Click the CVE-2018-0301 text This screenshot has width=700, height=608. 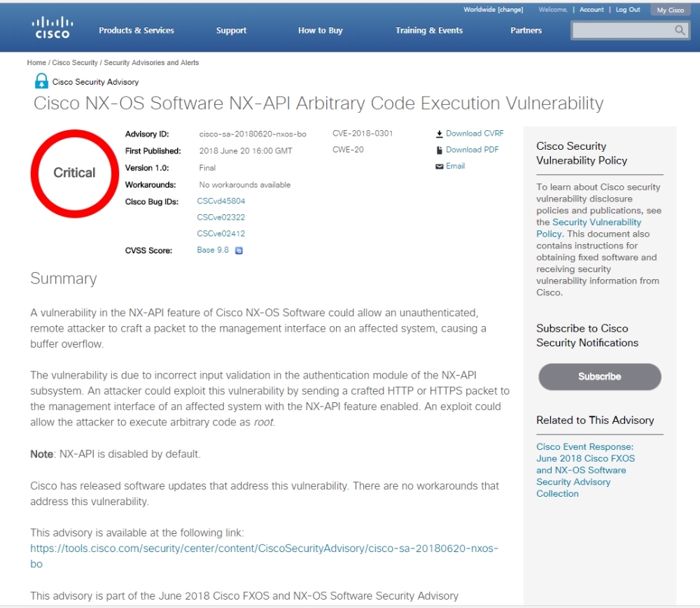click(363, 134)
